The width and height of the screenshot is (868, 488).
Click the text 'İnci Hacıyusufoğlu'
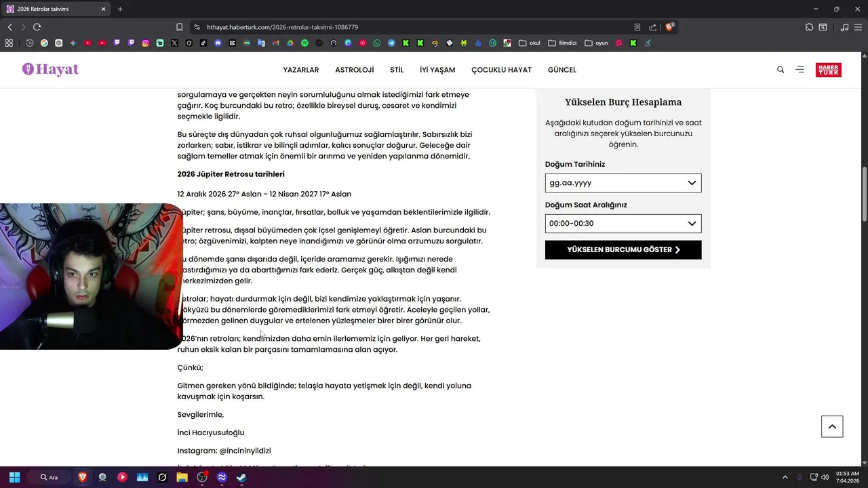(211, 432)
